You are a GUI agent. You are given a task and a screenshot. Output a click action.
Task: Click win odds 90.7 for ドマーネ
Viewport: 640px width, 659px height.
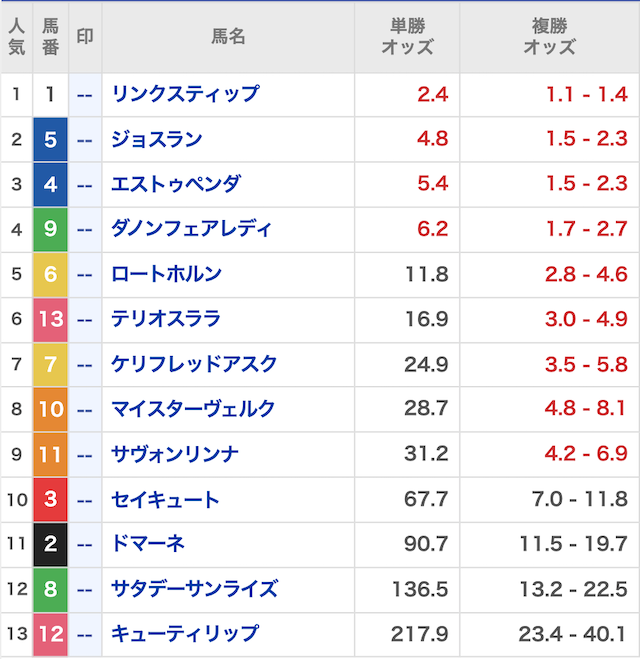coord(426,544)
